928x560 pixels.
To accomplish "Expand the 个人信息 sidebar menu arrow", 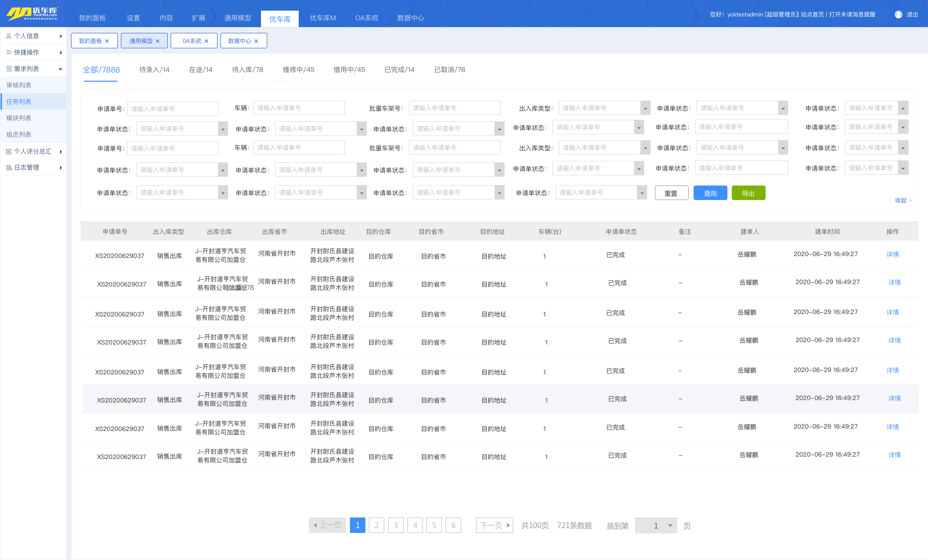I will point(61,36).
